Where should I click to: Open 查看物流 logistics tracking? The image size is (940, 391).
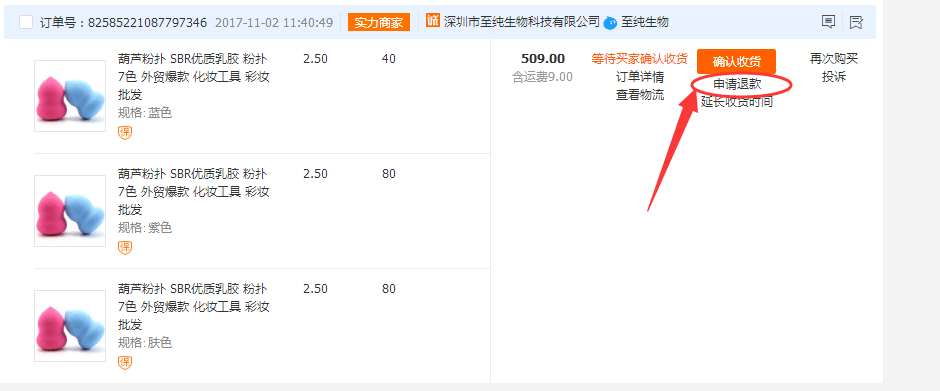[640, 95]
